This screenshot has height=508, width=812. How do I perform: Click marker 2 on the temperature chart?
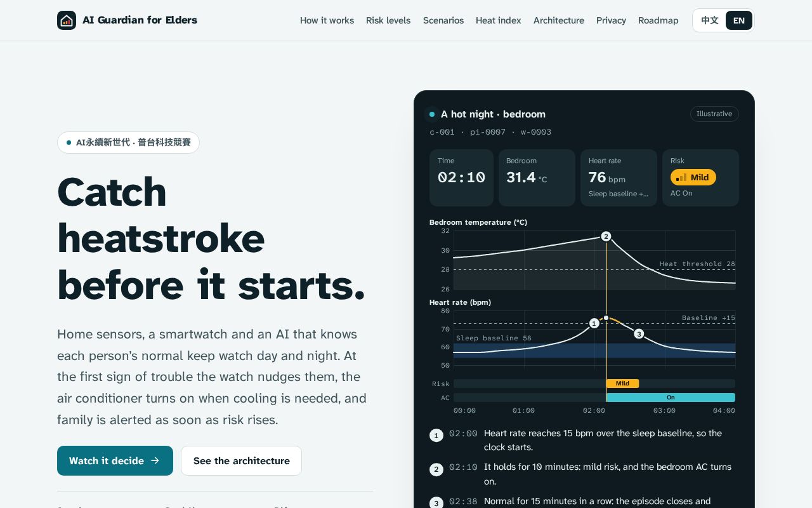click(x=606, y=236)
